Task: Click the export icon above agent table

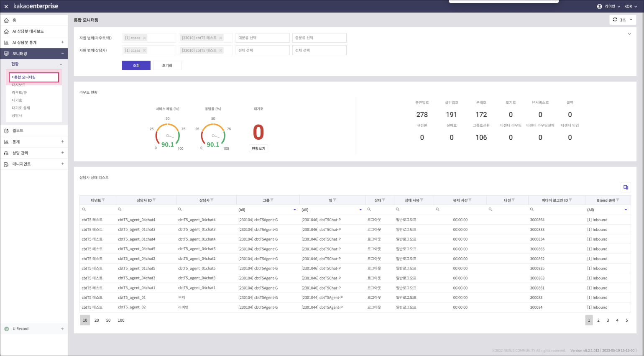Action: [626, 187]
